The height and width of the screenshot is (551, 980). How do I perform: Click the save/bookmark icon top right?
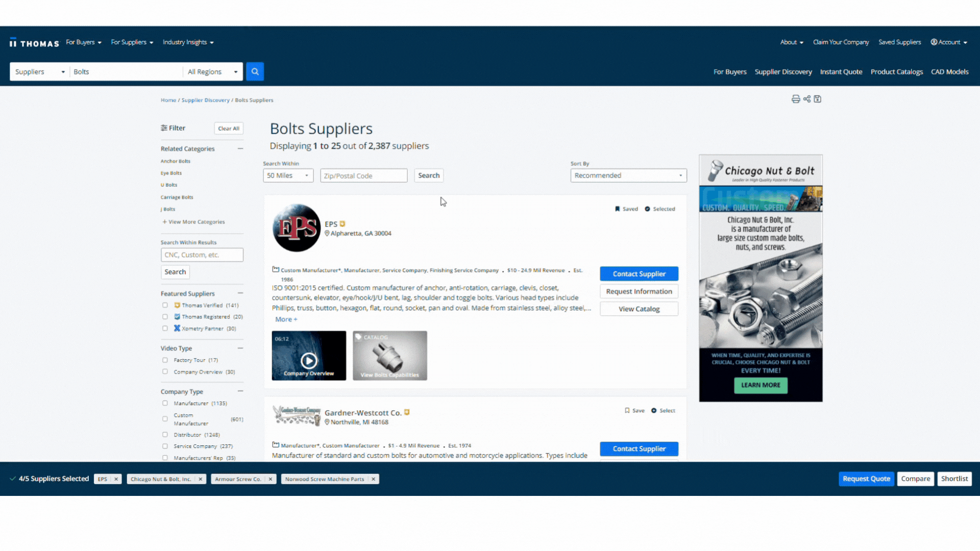pyautogui.click(x=817, y=99)
